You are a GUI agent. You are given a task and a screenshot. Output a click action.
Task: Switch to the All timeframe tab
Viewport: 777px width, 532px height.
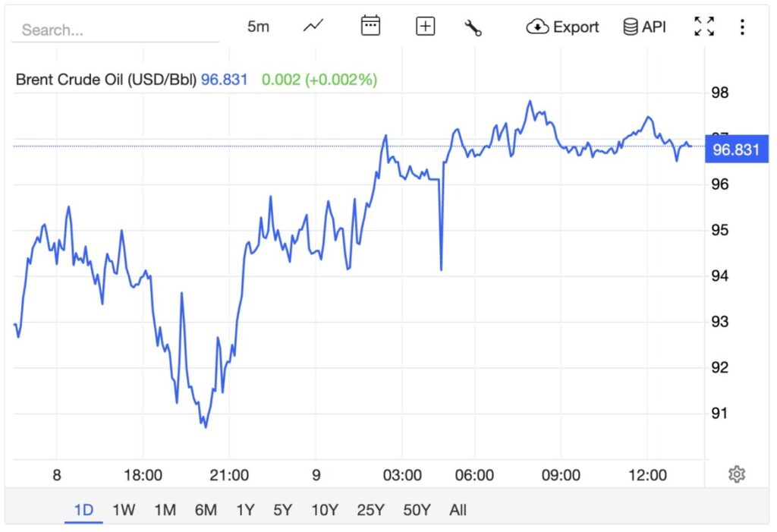[458, 510]
